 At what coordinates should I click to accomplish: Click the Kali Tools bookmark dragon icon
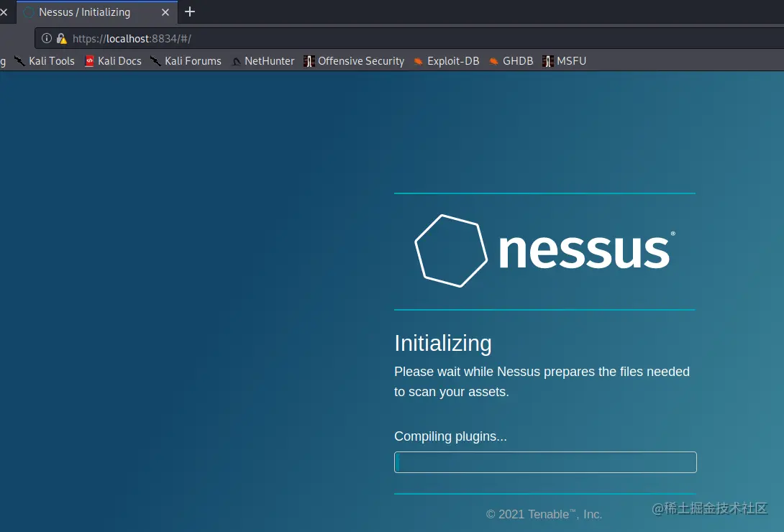(19, 61)
